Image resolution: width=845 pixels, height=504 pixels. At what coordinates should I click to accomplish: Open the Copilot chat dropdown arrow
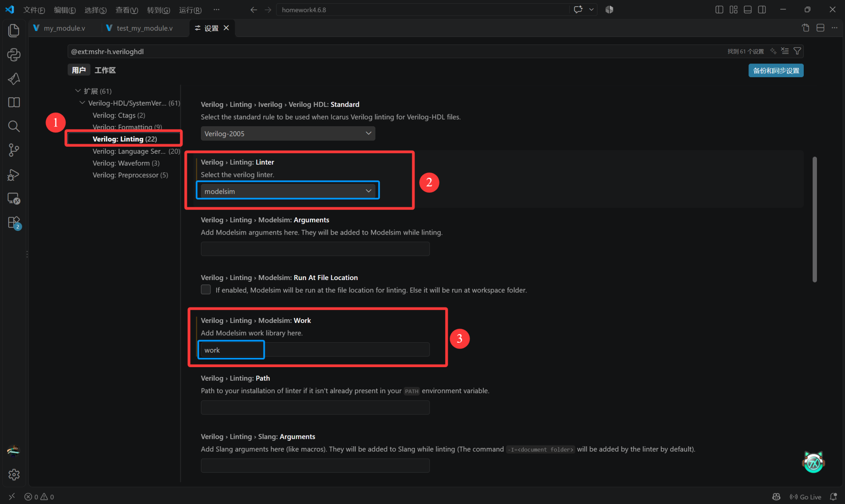[x=591, y=9]
